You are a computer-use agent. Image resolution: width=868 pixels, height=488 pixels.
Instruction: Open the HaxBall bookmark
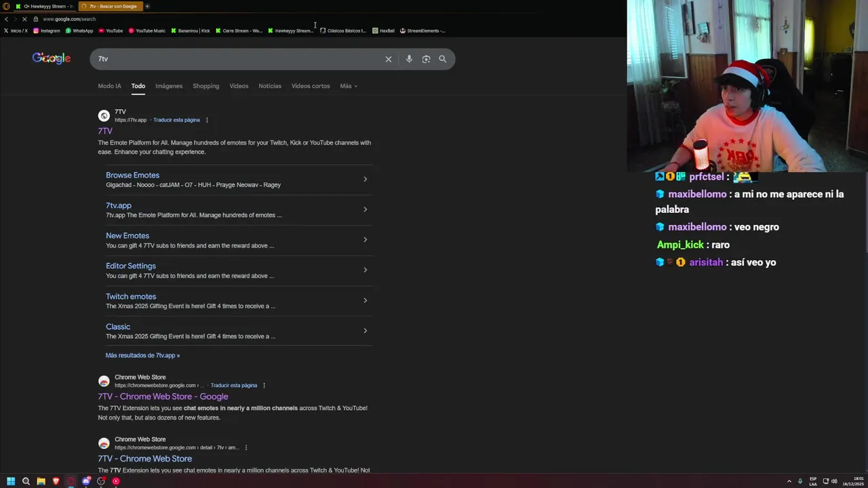(x=383, y=30)
